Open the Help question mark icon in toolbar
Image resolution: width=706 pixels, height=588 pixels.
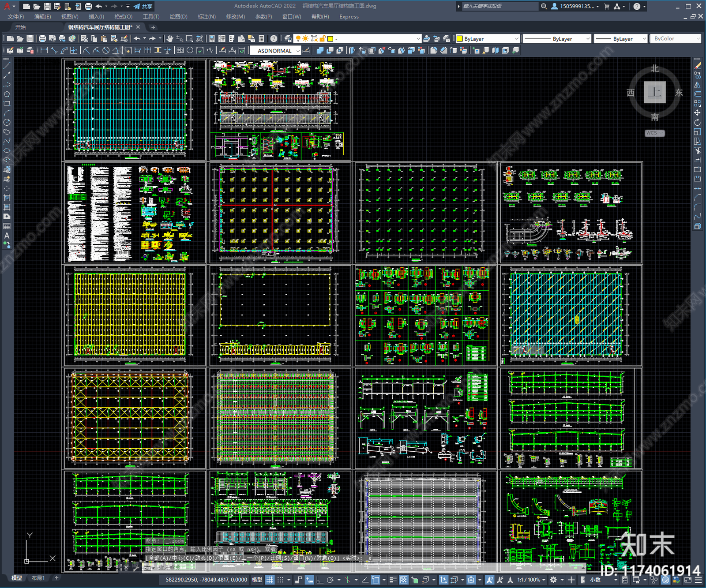pyautogui.click(x=274, y=39)
